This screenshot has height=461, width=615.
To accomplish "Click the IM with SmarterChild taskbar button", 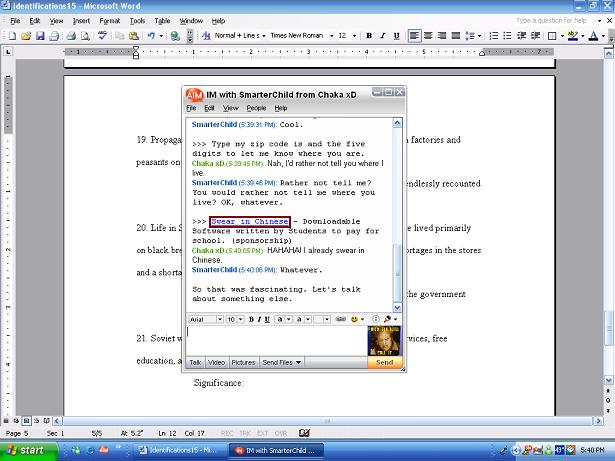I will (276, 450).
